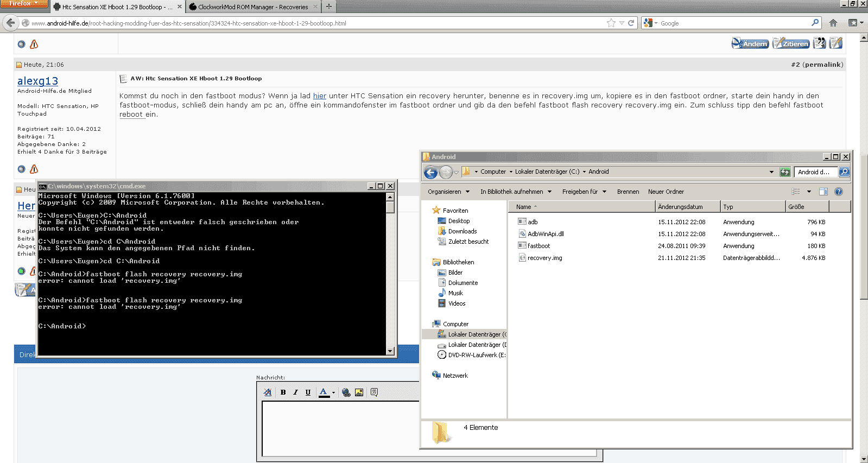The height and width of the screenshot is (463, 868).
Task: Click Brennen in Explorer toolbar
Action: coord(628,192)
